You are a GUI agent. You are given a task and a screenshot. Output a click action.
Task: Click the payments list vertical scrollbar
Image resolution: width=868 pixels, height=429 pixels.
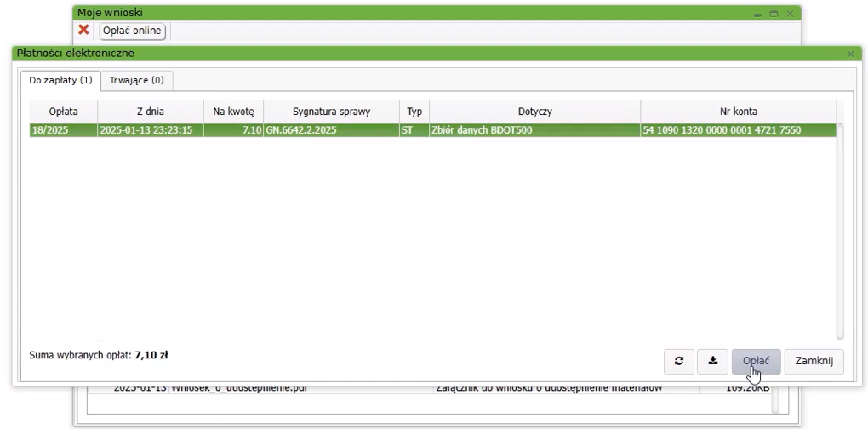pyautogui.click(x=840, y=230)
